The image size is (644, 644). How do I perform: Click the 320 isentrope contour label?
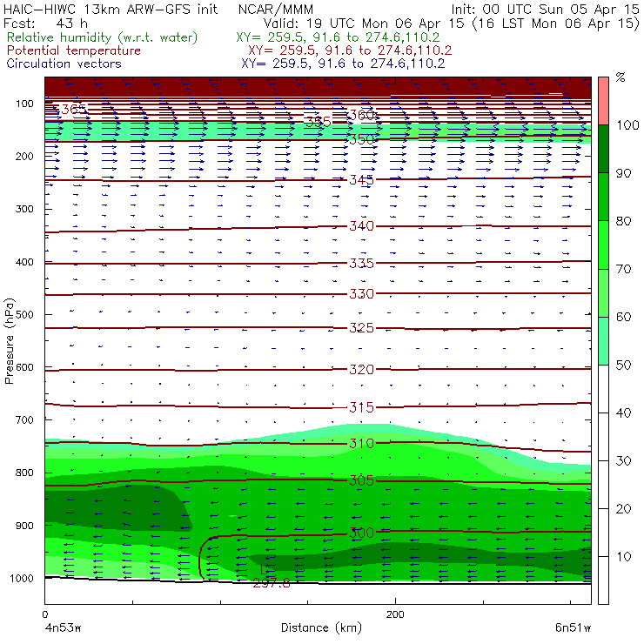(361, 370)
